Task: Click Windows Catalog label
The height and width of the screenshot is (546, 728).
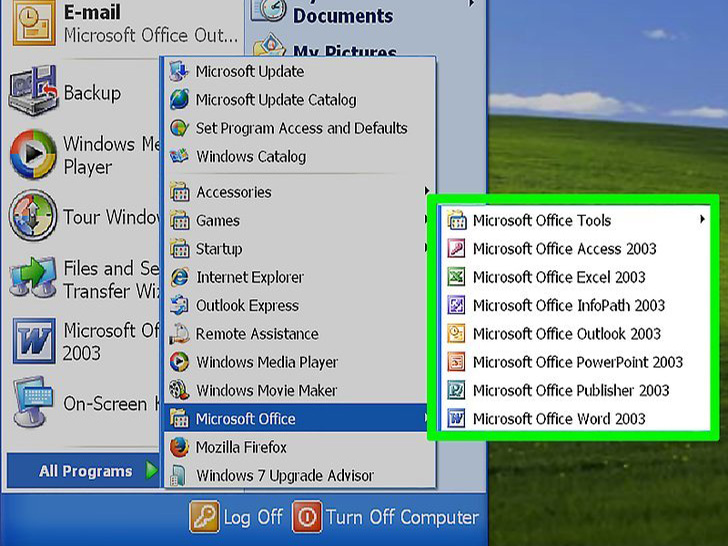Action: (x=251, y=156)
